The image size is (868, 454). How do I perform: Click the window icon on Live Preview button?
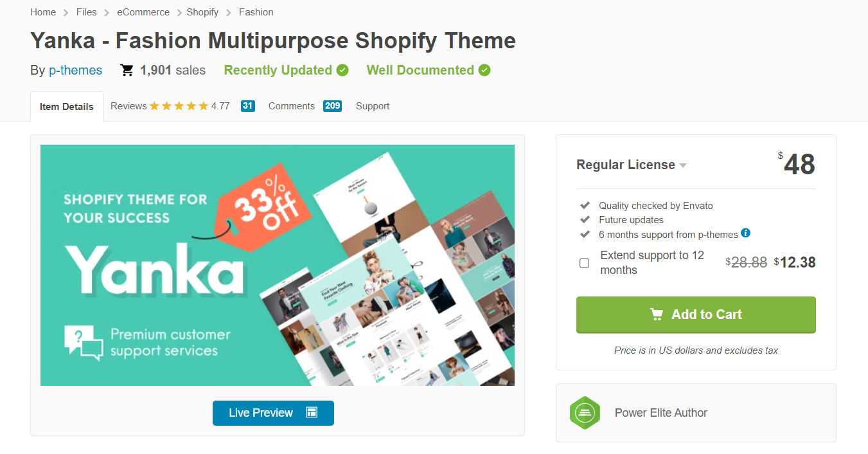click(310, 413)
